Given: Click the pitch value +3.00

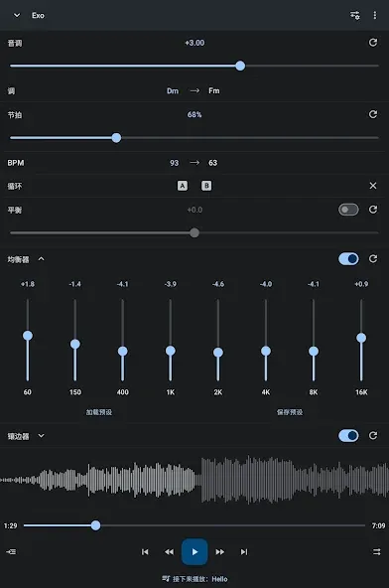Looking at the screenshot, I should point(194,43).
